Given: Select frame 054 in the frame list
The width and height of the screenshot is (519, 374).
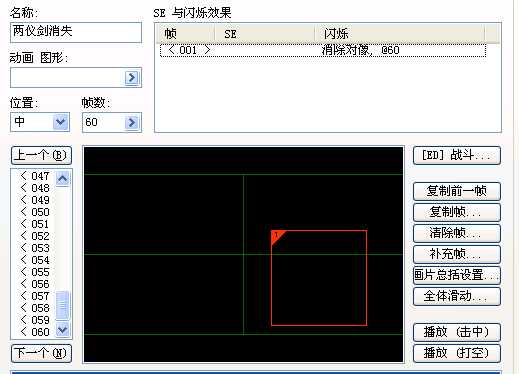Looking at the screenshot, I should (35, 260).
